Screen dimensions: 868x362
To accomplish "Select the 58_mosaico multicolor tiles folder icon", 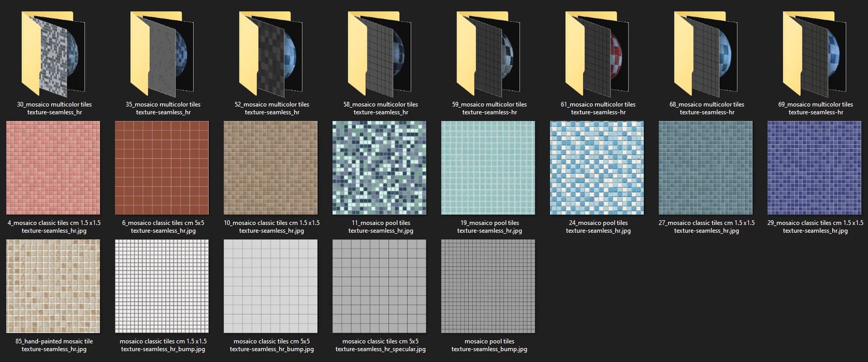I will click(x=380, y=53).
